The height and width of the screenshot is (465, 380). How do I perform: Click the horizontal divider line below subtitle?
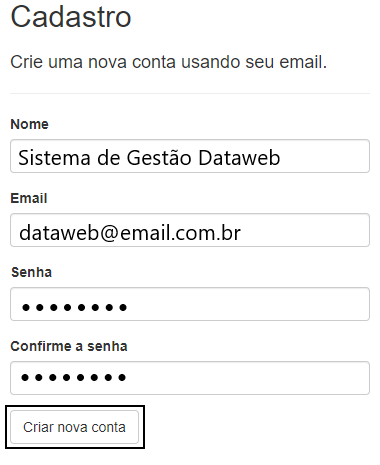[190, 94]
